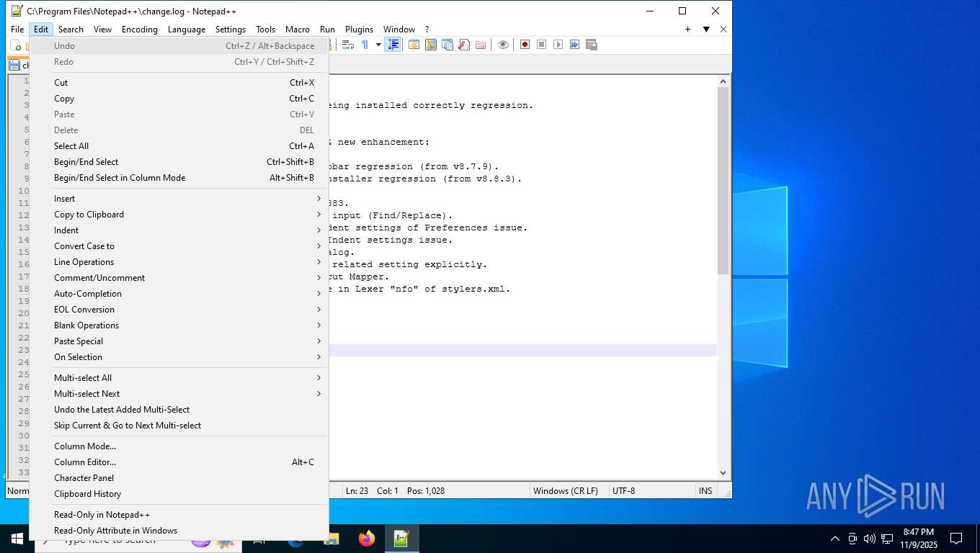Image resolution: width=980 pixels, height=553 pixels.
Task: Click the down triangle icon on menu bar
Action: click(706, 30)
